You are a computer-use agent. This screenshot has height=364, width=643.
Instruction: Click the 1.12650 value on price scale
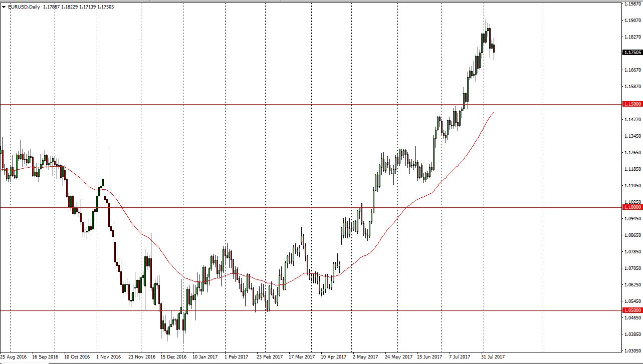pyautogui.click(x=632, y=153)
